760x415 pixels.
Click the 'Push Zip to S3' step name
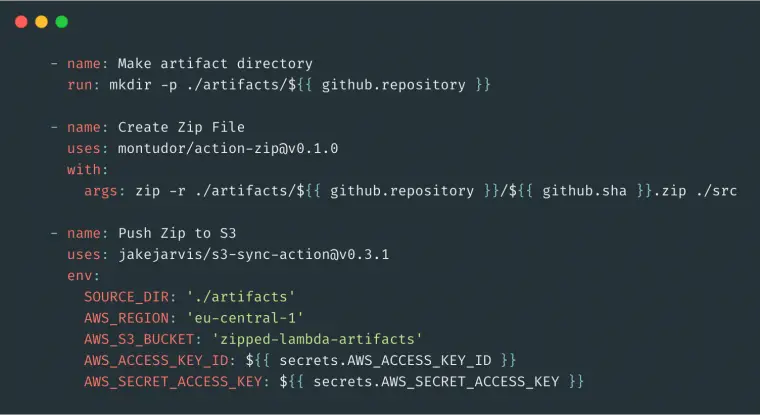177,233
